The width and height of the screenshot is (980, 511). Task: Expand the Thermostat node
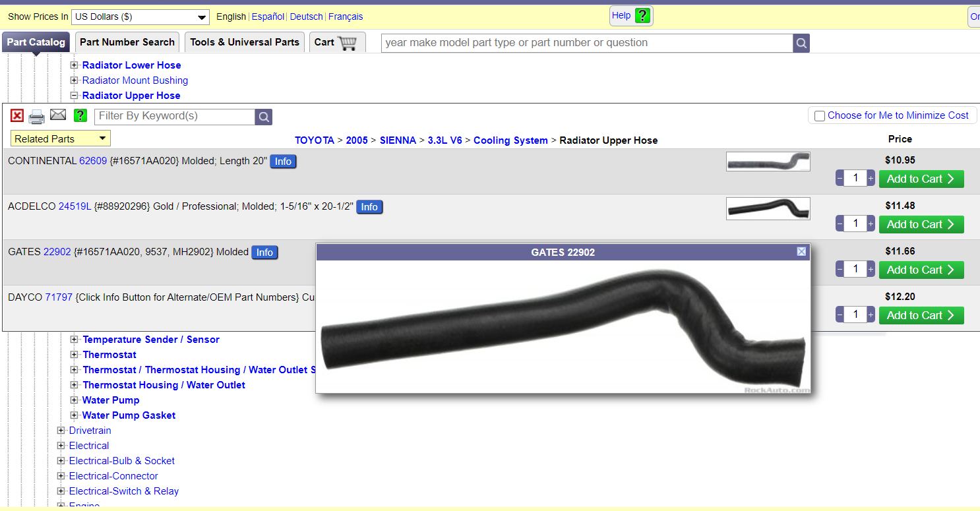[75, 355]
